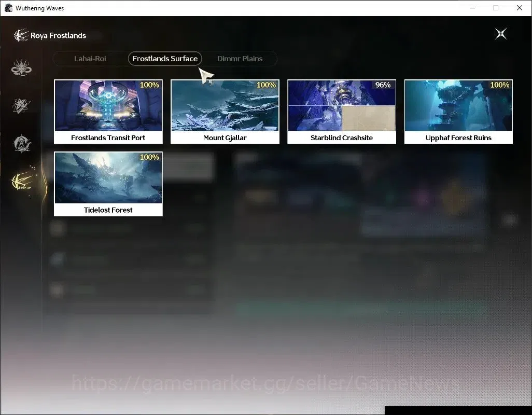Open the Frostlands Transit Port thumbnail

pos(108,105)
